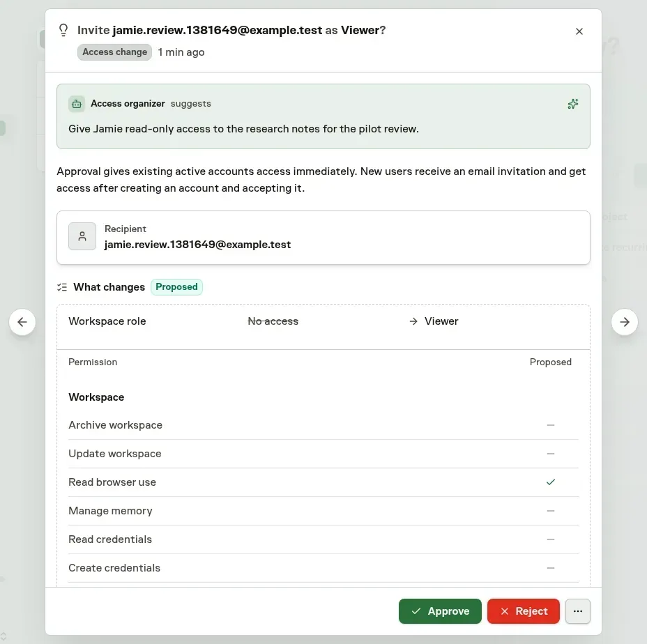
Task: Select the Archive workspace row label
Action: (116, 425)
